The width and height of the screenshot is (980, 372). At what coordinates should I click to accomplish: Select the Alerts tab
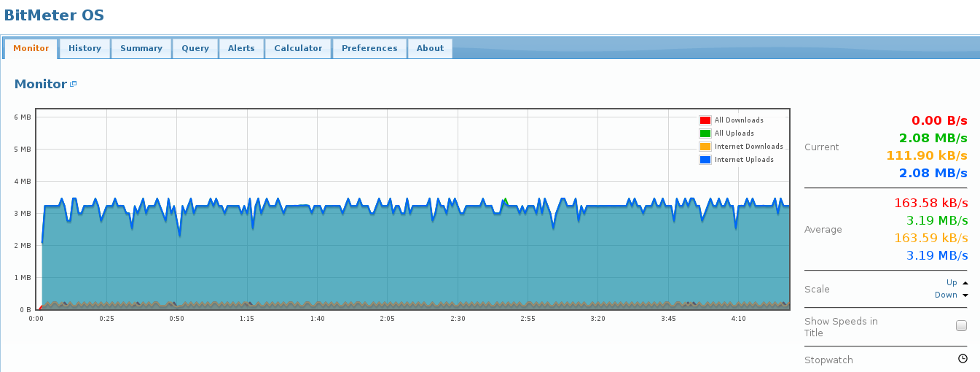[241, 49]
